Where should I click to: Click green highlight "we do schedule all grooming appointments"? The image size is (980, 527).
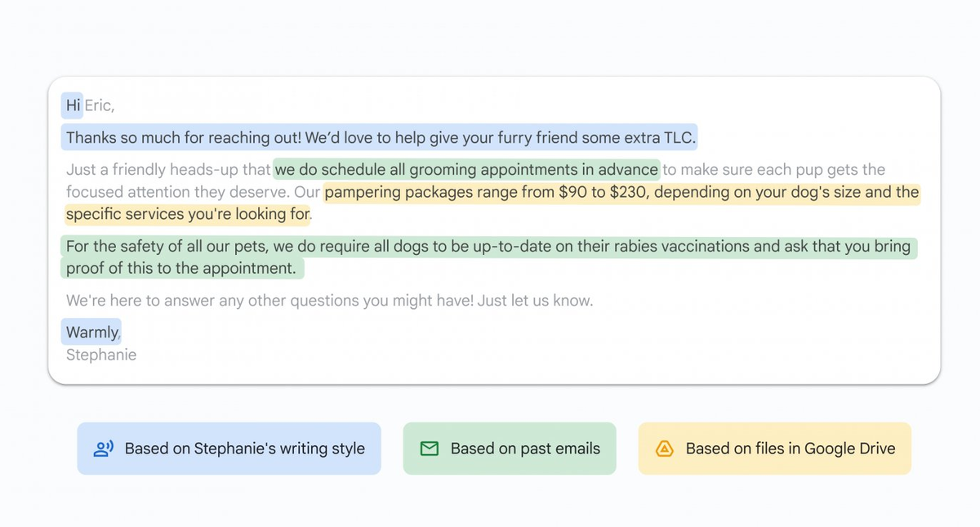(x=465, y=170)
